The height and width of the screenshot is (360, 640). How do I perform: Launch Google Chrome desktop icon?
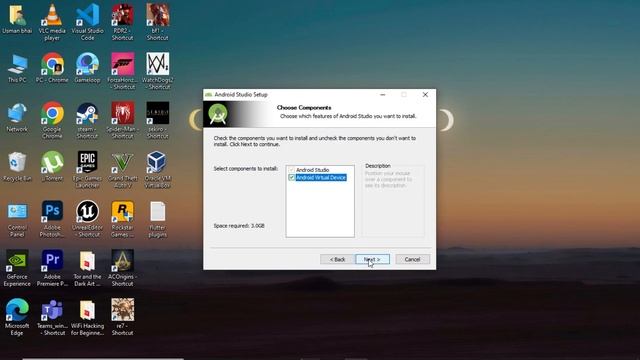(52, 113)
